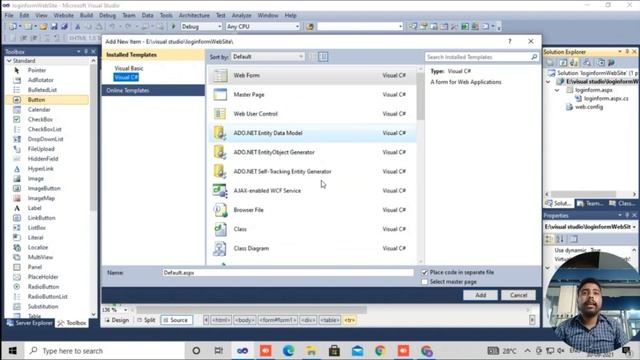The image size is (640, 360).
Task: Collapse the loginform.aspx node in Solution Explorer
Action: pos(557,90)
